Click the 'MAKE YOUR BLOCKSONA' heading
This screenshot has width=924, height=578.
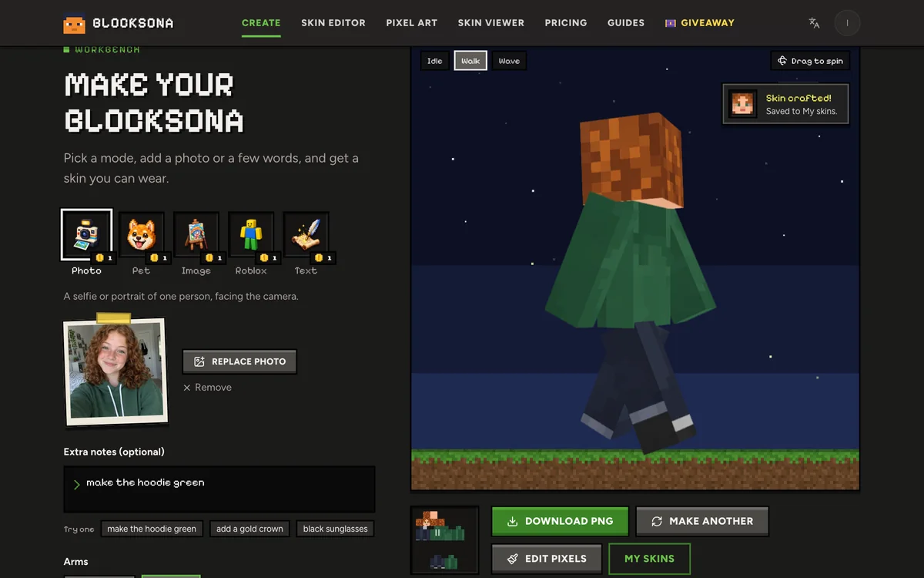pyautogui.click(x=154, y=102)
